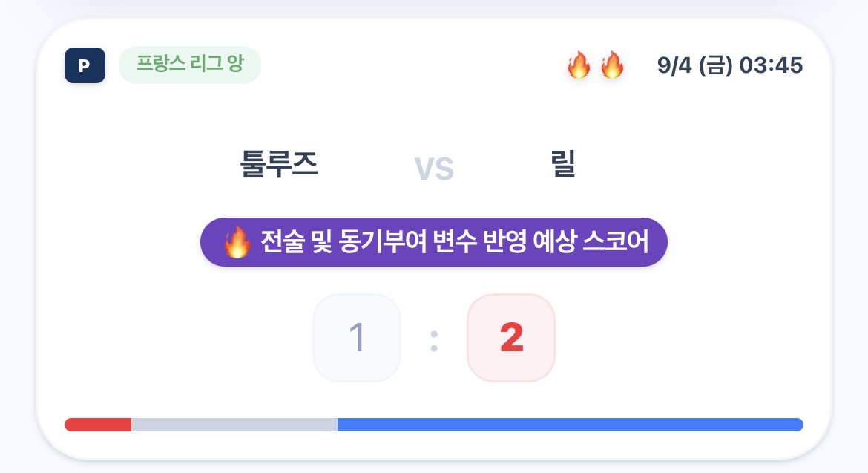This screenshot has width=868, height=473.
Task: Click the second flame icon beside the date
Action: 612,65
